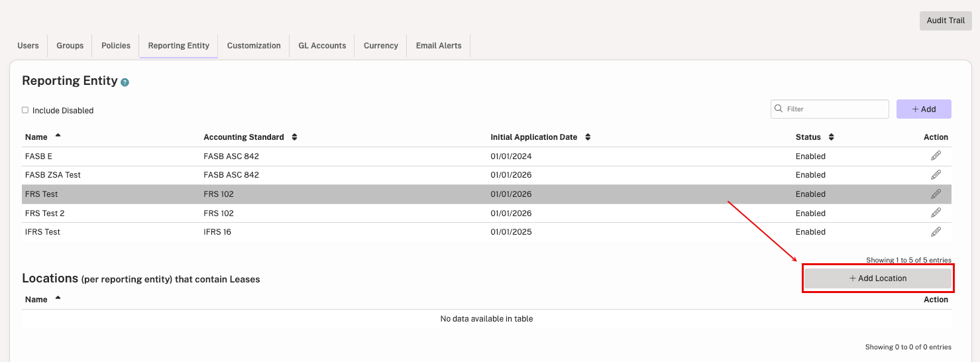Open edit pencil for FRS Test 2

point(936,213)
